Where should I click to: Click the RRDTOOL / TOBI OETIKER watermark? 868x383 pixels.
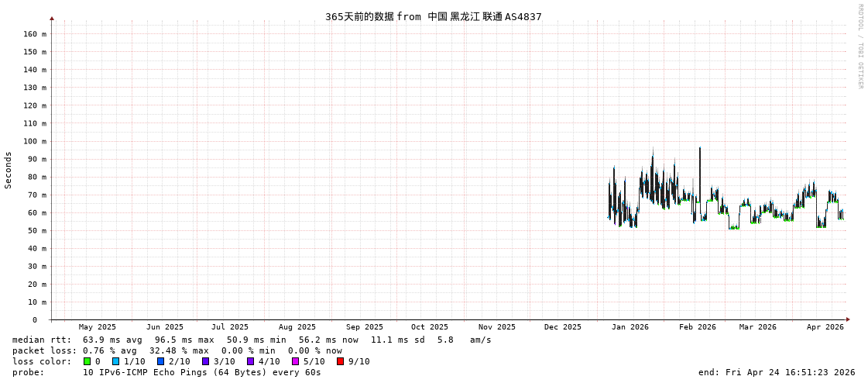tap(859, 47)
